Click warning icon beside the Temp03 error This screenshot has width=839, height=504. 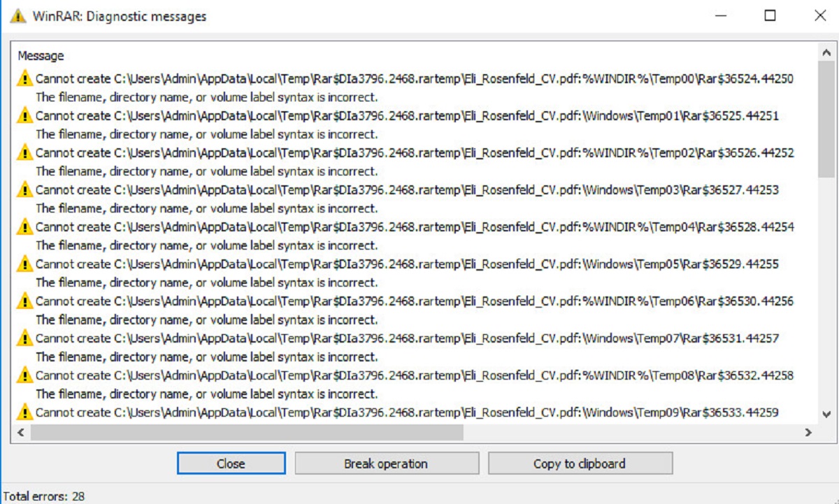coord(25,189)
